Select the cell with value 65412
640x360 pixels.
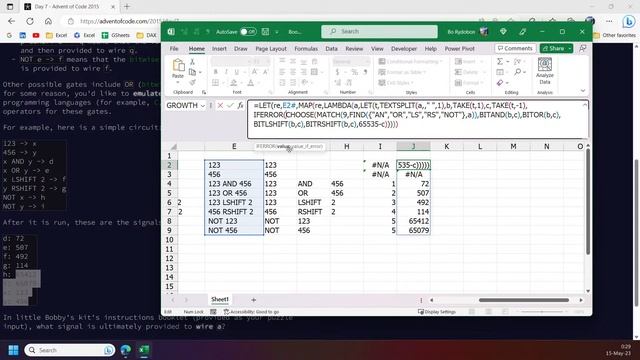[413, 221]
